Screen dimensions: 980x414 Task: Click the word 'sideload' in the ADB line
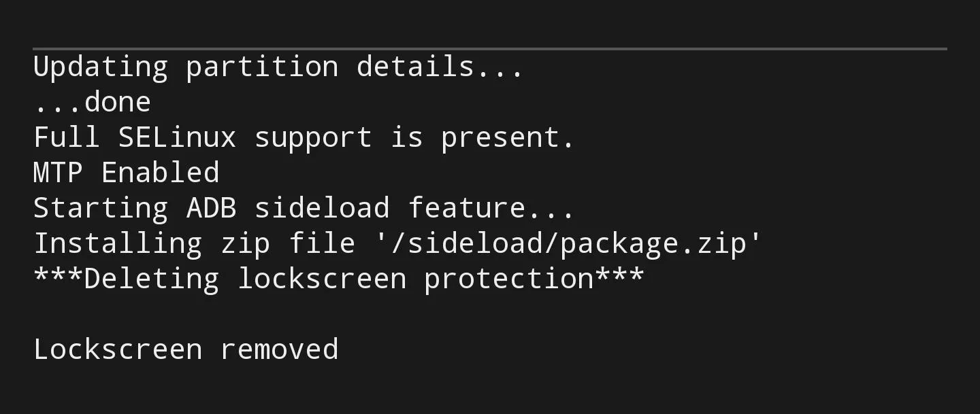[x=321, y=208]
